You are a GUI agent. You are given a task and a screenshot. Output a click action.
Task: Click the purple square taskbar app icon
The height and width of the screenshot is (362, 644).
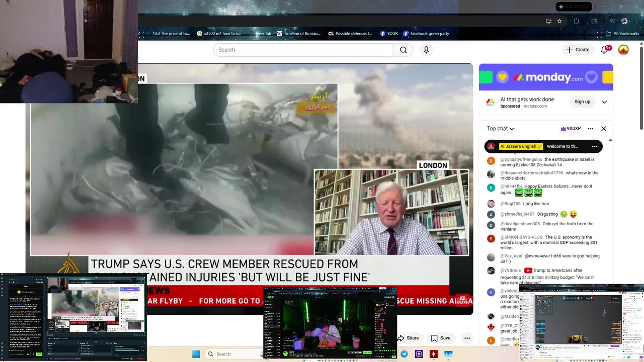pyautogui.click(x=419, y=354)
